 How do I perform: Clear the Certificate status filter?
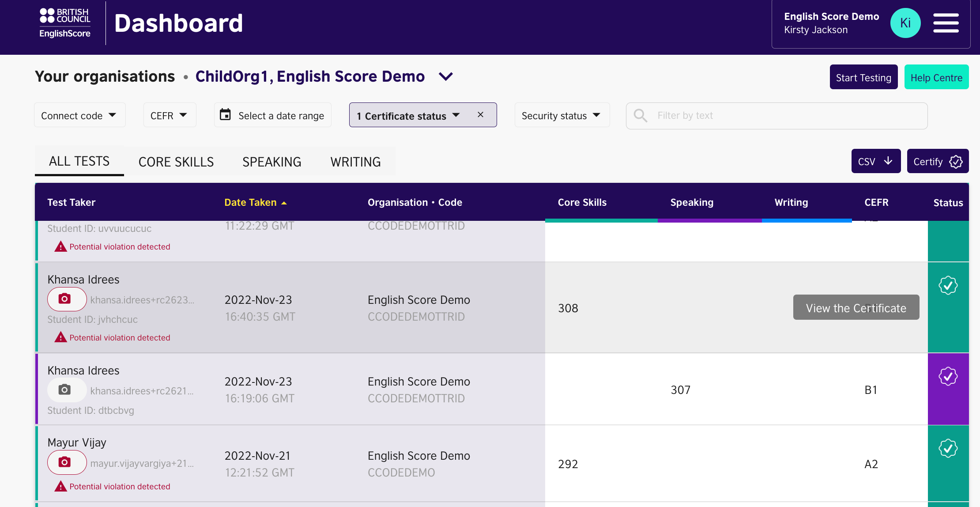(x=480, y=115)
